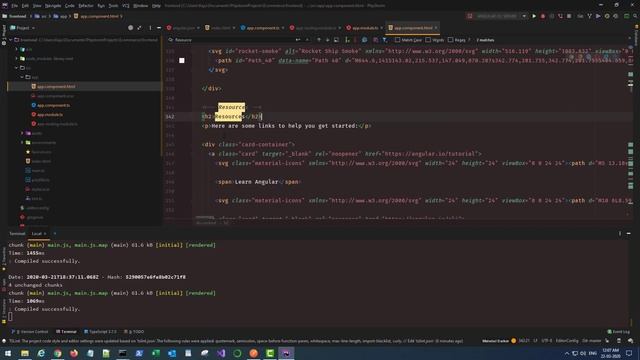Click EditorConfig in the status bar
The width and height of the screenshot is (640, 360).
click(x=567, y=341)
